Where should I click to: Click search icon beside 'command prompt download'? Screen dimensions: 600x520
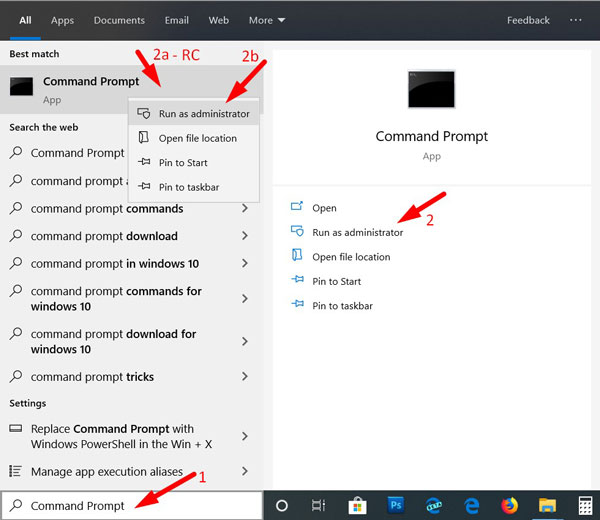16,235
